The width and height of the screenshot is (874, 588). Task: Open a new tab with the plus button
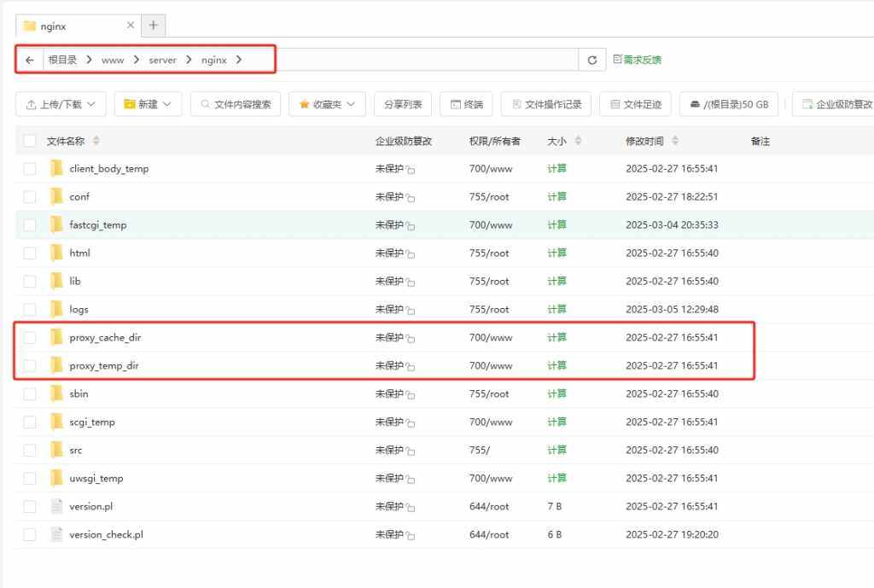click(x=153, y=26)
